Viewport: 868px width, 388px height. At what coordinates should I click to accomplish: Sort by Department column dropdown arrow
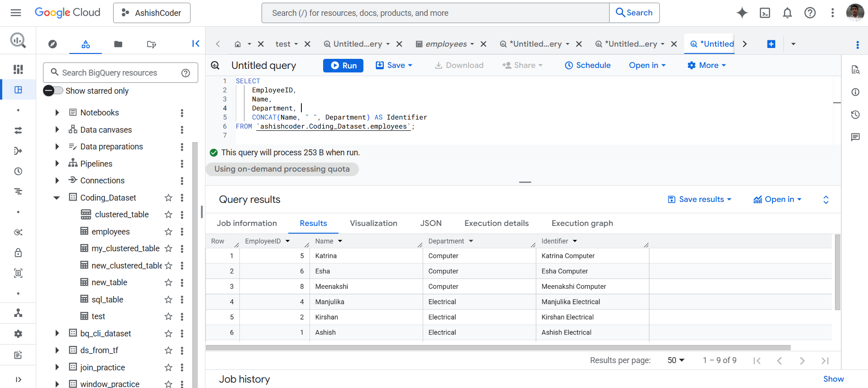pyautogui.click(x=471, y=241)
